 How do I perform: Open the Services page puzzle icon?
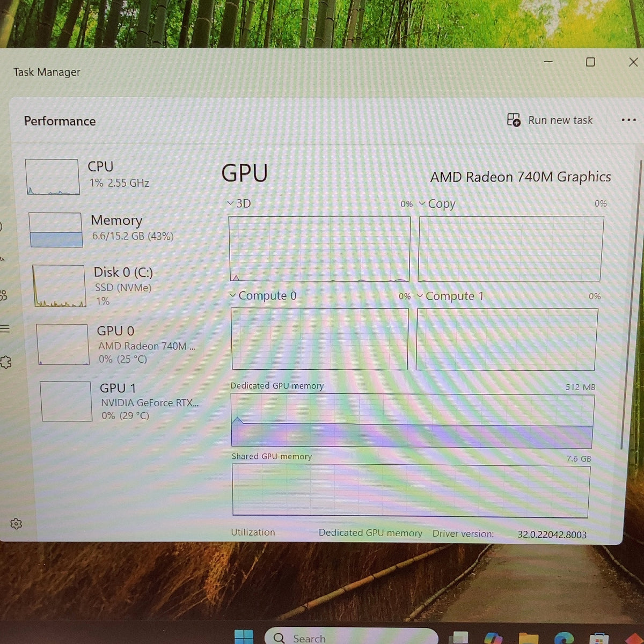(x=5, y=362)
